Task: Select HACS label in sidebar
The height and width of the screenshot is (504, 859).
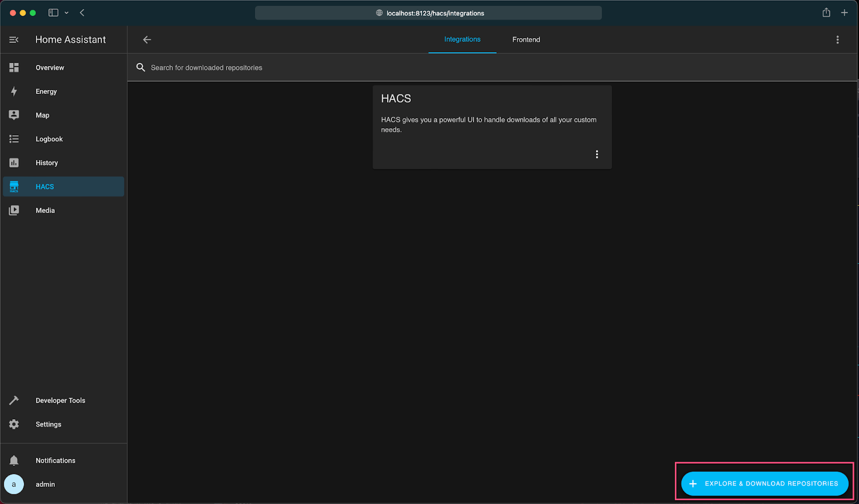Action: tap(45, 187)
